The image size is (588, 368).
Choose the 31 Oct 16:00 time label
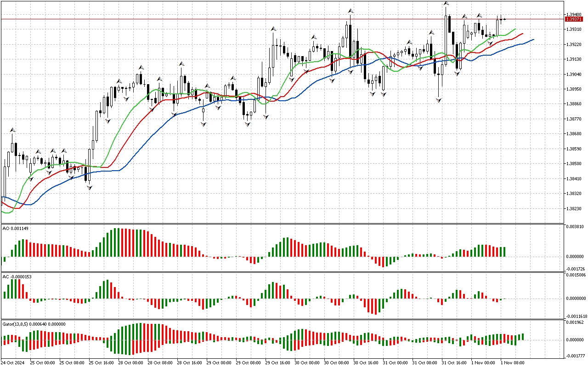coord(454,362)
